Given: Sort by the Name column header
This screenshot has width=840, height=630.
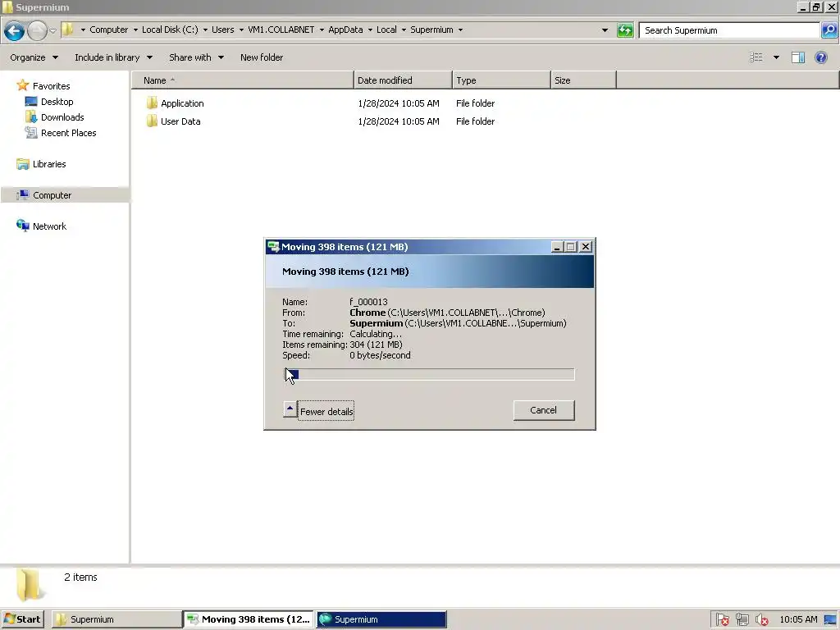Looking at the screenshot, I should [243, 80].
